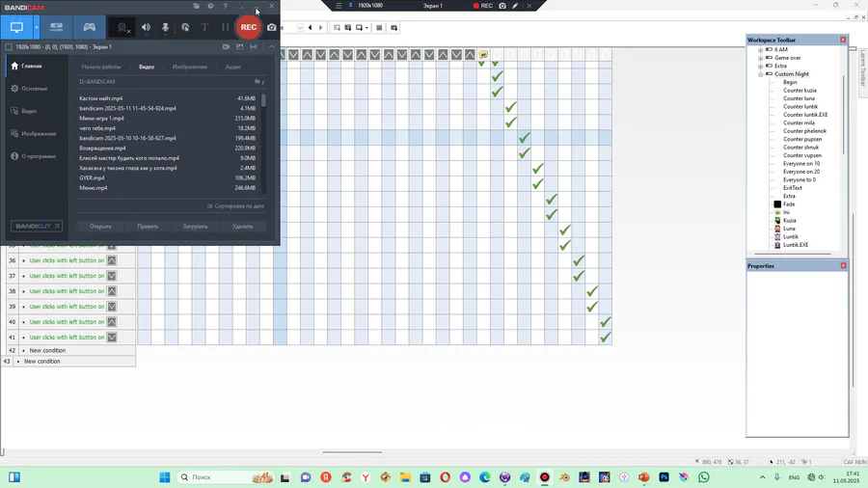Click the Открыть button
Screen dimensions: 868x488
pos(100,227)
